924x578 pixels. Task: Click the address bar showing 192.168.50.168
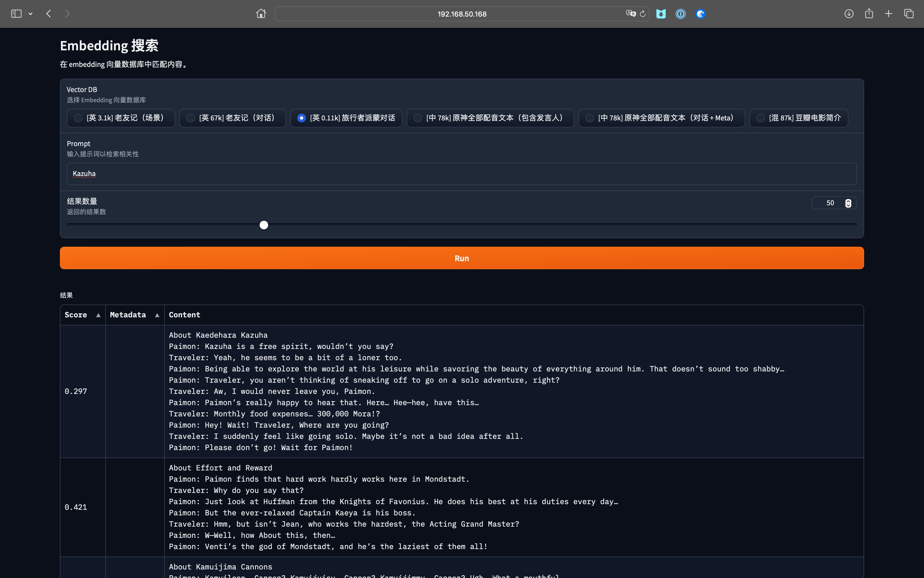[462, 14]
